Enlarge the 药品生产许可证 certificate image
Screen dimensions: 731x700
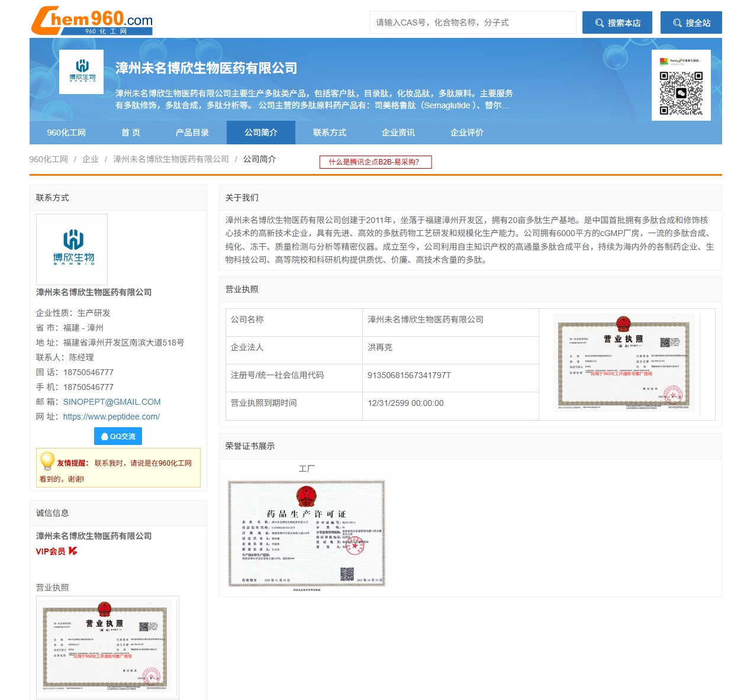click(x=307, y=535)
